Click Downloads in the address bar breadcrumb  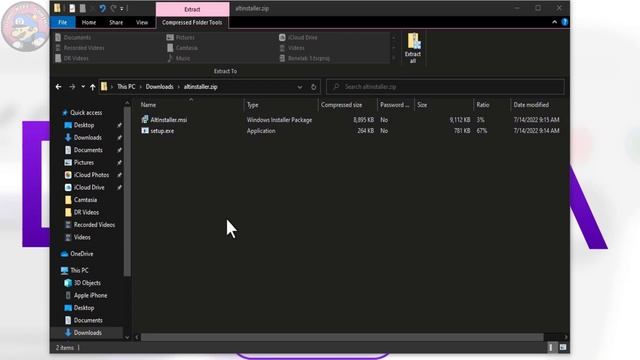click(160, 87)
